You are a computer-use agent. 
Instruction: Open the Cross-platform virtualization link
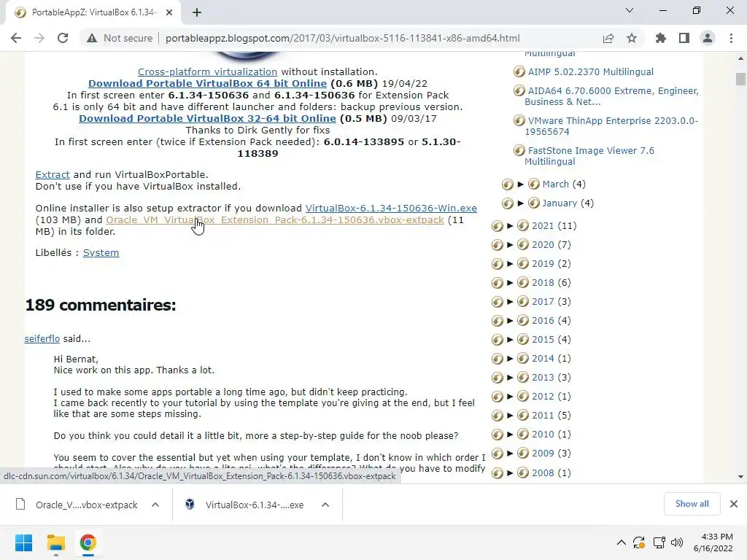(207, 72)
